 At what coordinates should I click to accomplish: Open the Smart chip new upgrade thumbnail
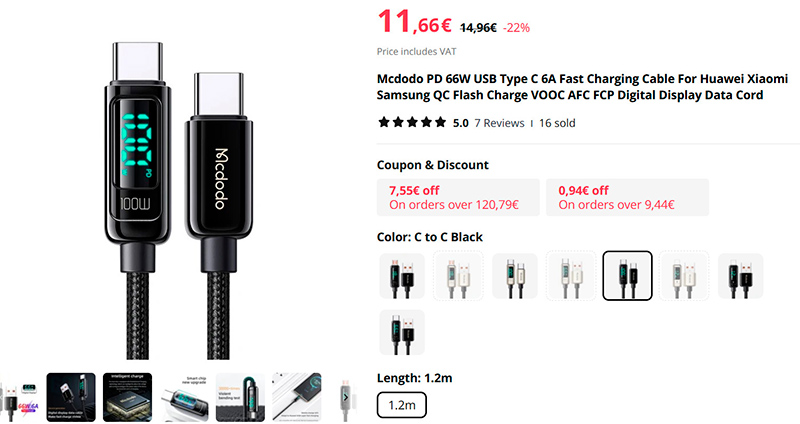coord(184,398)
